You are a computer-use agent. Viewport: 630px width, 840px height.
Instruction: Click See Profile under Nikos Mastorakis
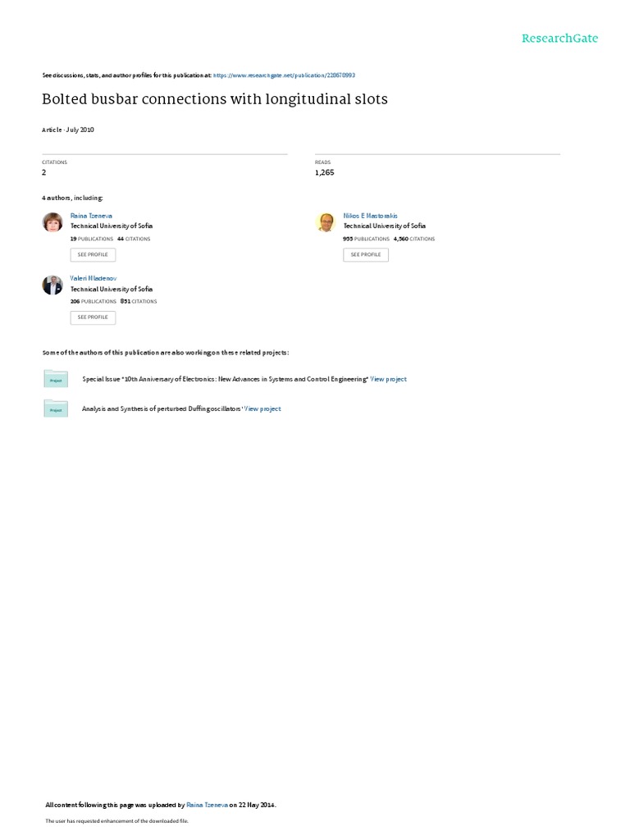[x=366, y=254]
